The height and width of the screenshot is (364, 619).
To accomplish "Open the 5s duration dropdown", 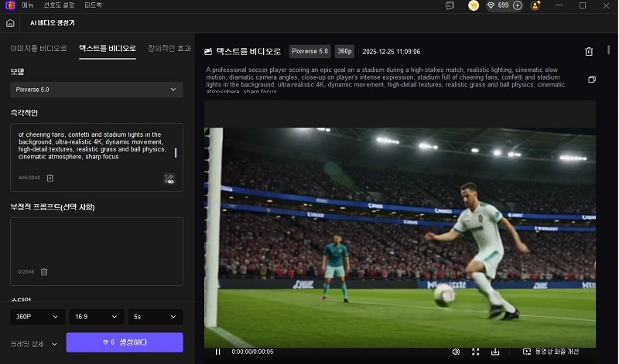I will pos(156,317).
